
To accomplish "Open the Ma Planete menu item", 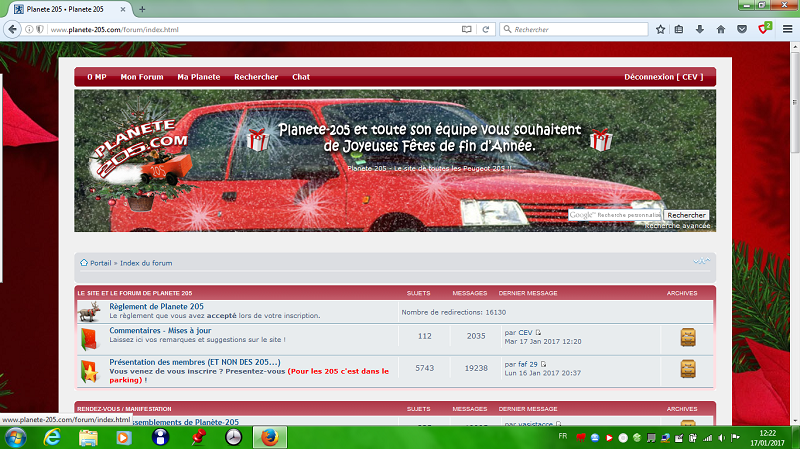I will [x=198, y=77].
